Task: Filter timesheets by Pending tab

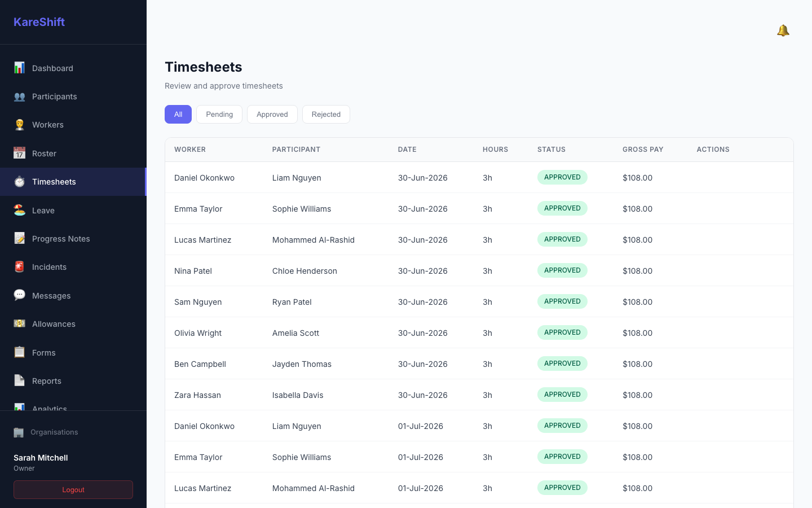Action: (x=219, y=115)
